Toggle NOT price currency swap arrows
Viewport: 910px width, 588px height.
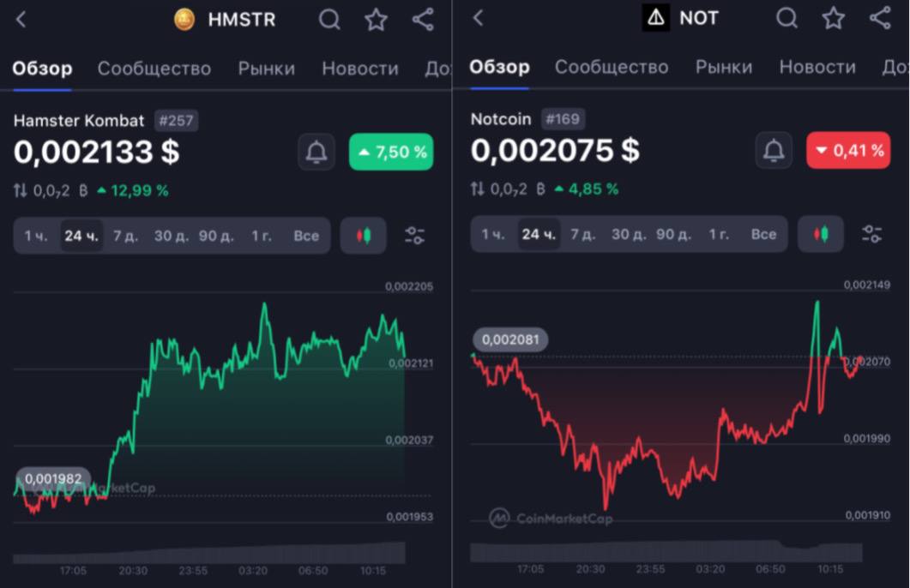pos(478,189)
